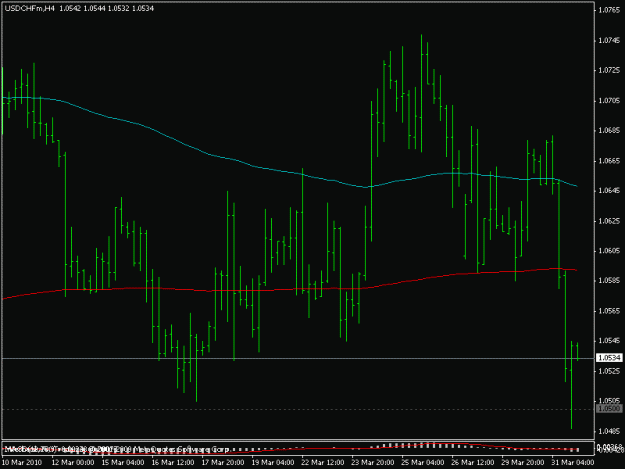Click the 23 Mar 20:00 time label
This screenshot has width=625, height=469.
click(x=373, y=462)
